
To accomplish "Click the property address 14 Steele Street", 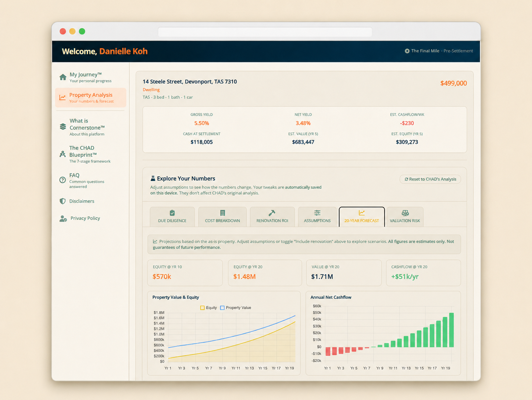I will tap(190, 82).
